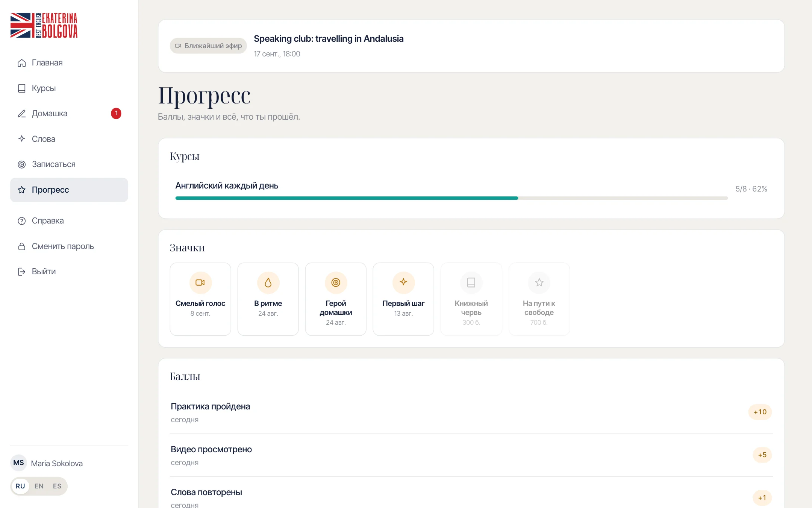Click the 5/8 · 62% progress text

click(751, 189)
